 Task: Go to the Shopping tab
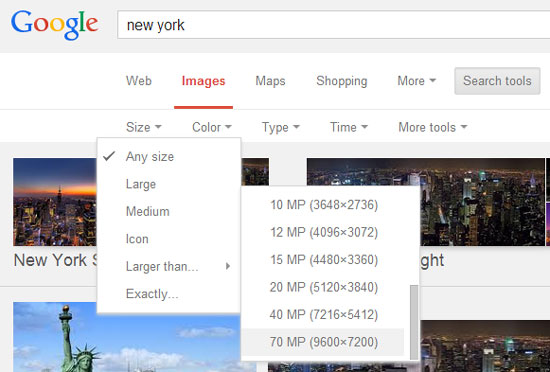click(x=342, y=81)
